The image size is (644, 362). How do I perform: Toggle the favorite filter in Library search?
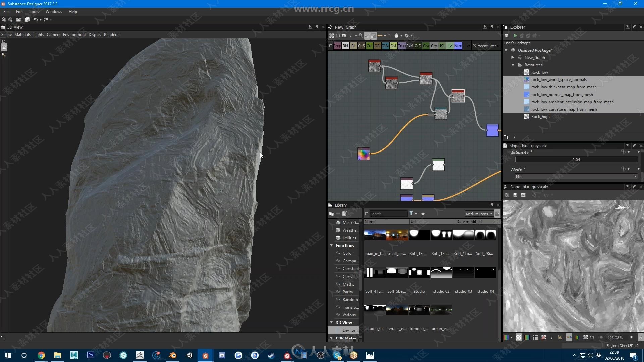(423, 214)
